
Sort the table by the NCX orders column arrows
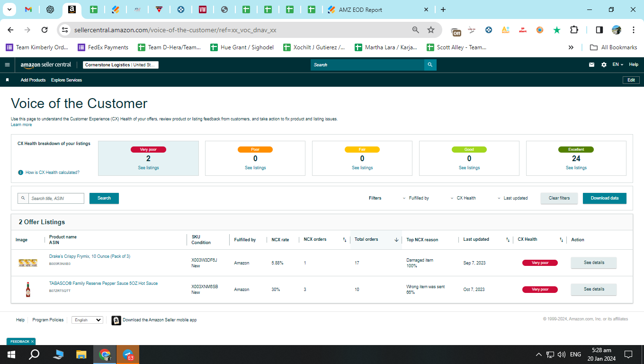click(345, 240)
